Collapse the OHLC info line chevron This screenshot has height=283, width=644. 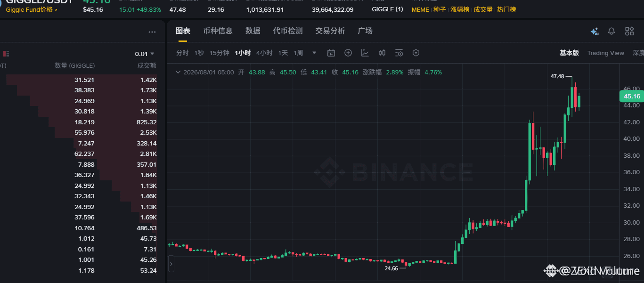[178, 72]
